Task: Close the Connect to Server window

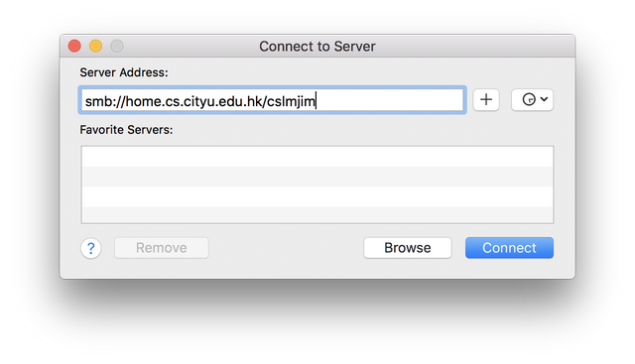Action: pyautogui.click(x=74, y=46)
